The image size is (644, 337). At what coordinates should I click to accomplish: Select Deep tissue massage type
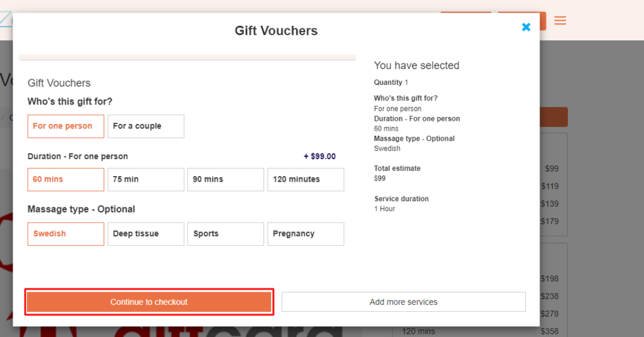click(146, 234)
